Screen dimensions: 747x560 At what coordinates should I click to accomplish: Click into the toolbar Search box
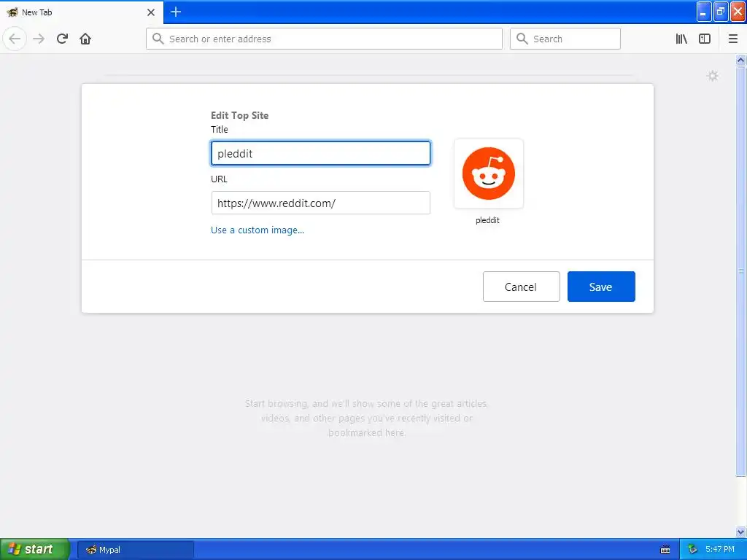point(565,39)
